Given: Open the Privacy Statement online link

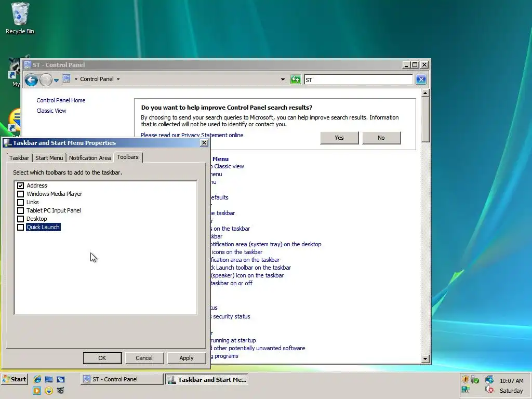Looking at the screenshot, I should pyautogui.click(x=192, y=135).
